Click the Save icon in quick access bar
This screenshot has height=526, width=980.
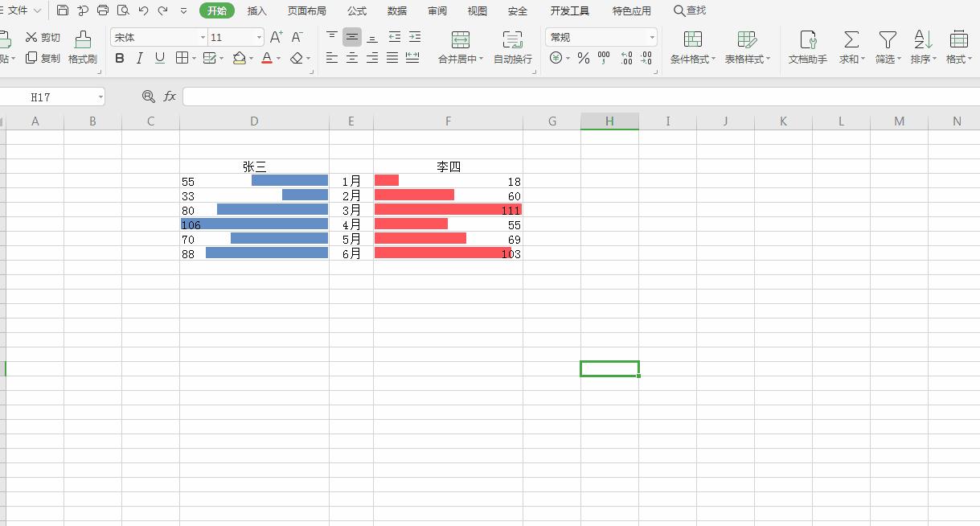tap(63, 10)
